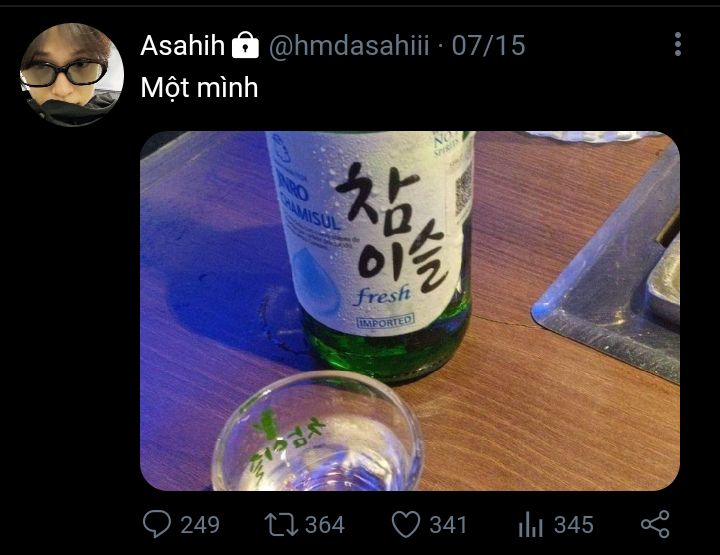Click the 'fresh' label on the bottle
Image resolution: width=720 pixels, height=555 pixels.
[382, 295]
